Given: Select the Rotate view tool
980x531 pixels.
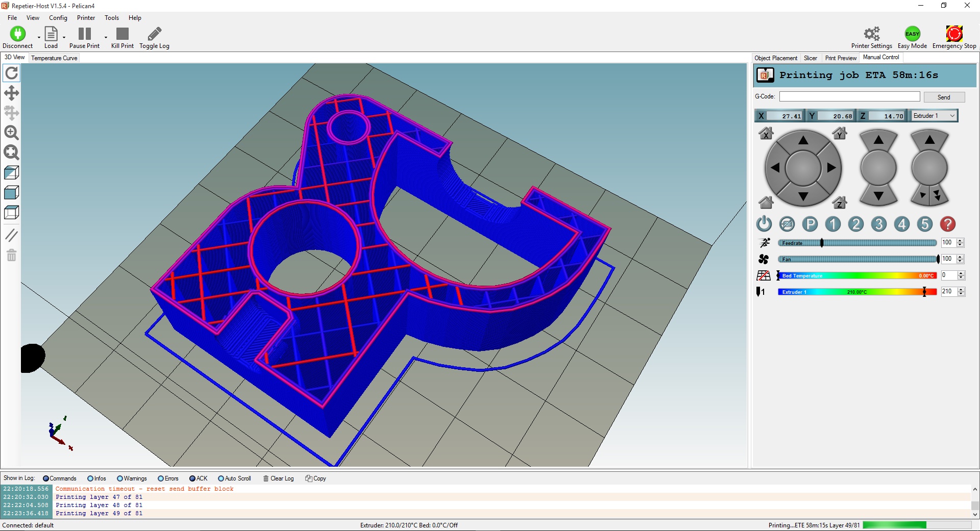Looking at the screenshot, I should point(11,73).
